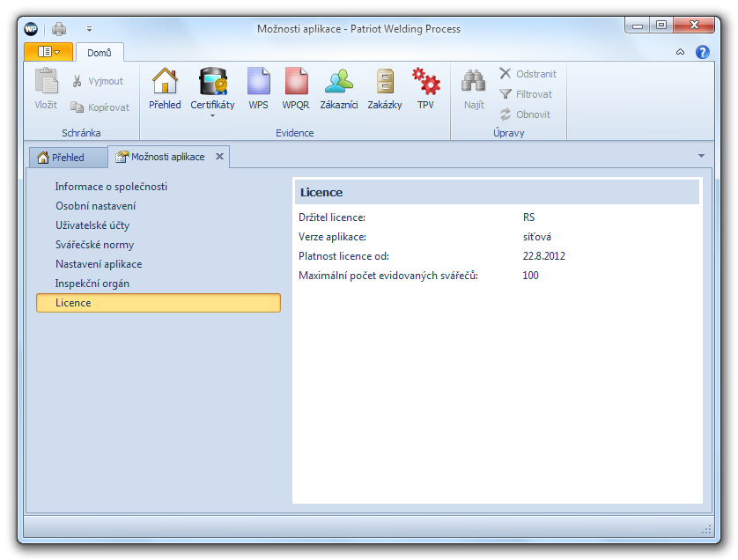
Task: Open Certifikáty welding mask icon
Action: click(212, 81)
